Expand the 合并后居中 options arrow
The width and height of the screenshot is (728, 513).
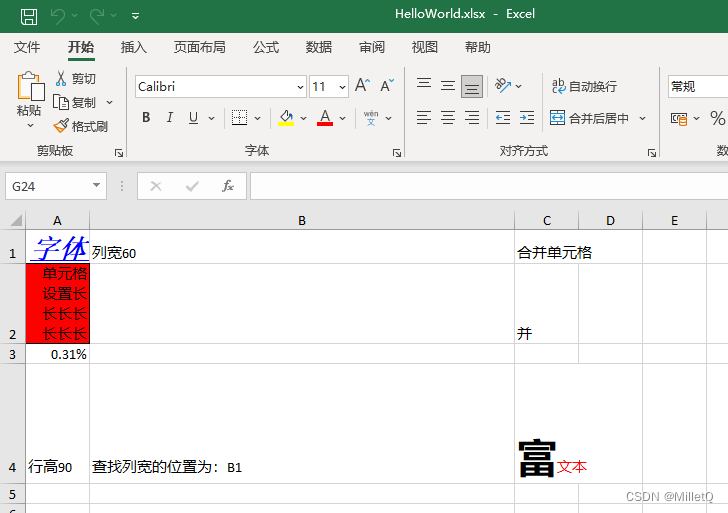(x=643, y=118)
